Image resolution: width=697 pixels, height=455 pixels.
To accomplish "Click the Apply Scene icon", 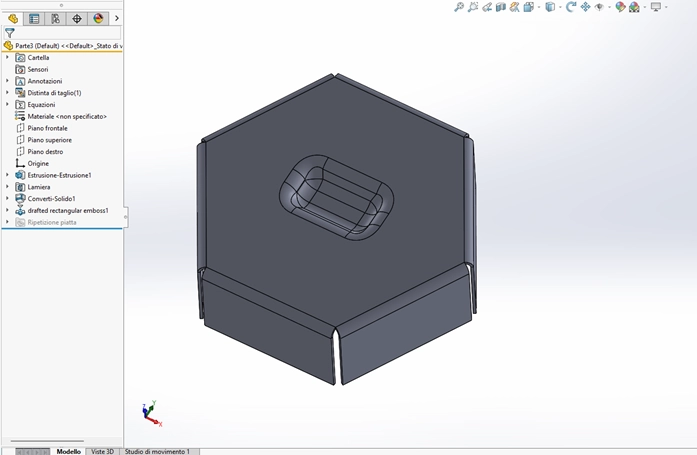I will pos(634,7).
